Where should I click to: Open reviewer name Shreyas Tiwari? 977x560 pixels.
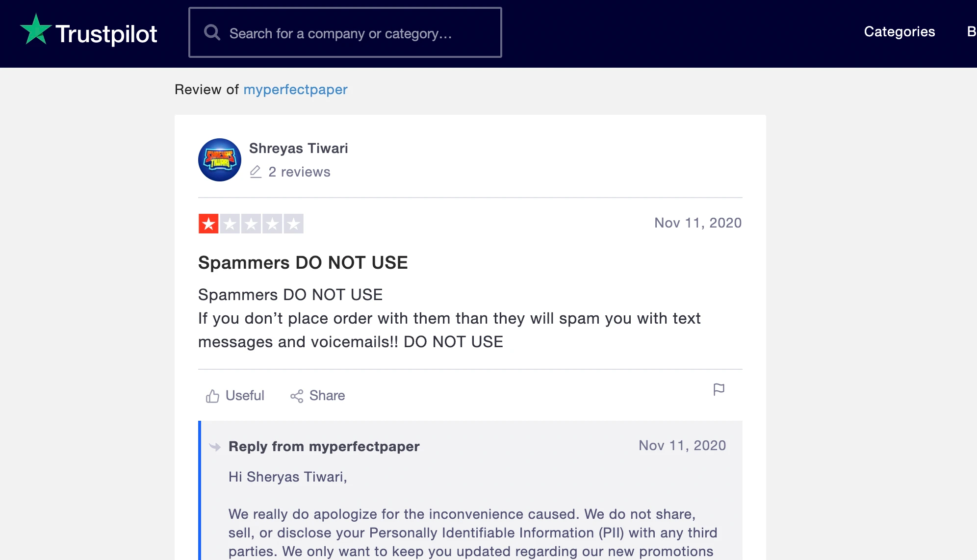298,148
